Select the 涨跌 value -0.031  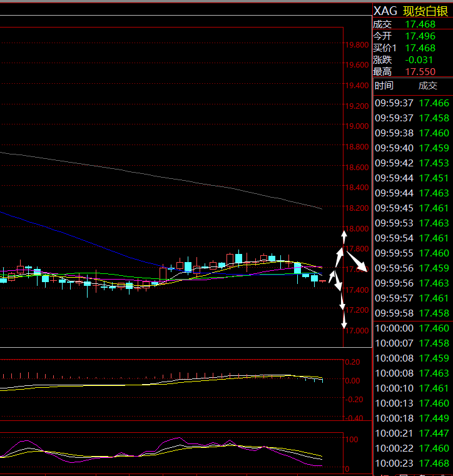[419, 60]
